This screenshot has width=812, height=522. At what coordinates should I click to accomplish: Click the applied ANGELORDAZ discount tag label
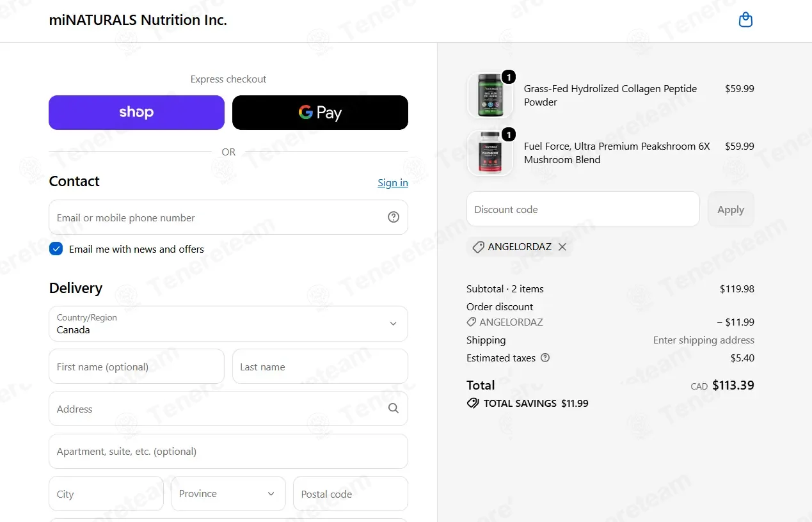pos(519,247)
